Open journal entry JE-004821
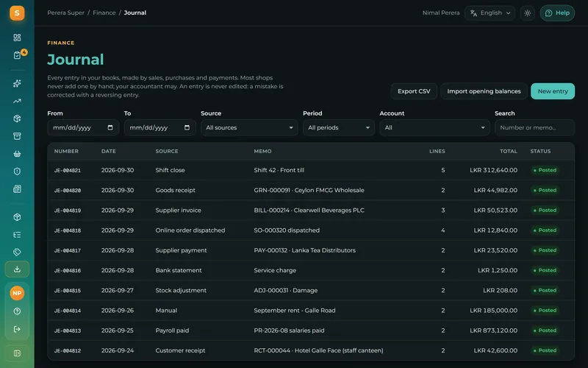Image resolution: width=588 pixels, height=368 pixels. [68, 171]
